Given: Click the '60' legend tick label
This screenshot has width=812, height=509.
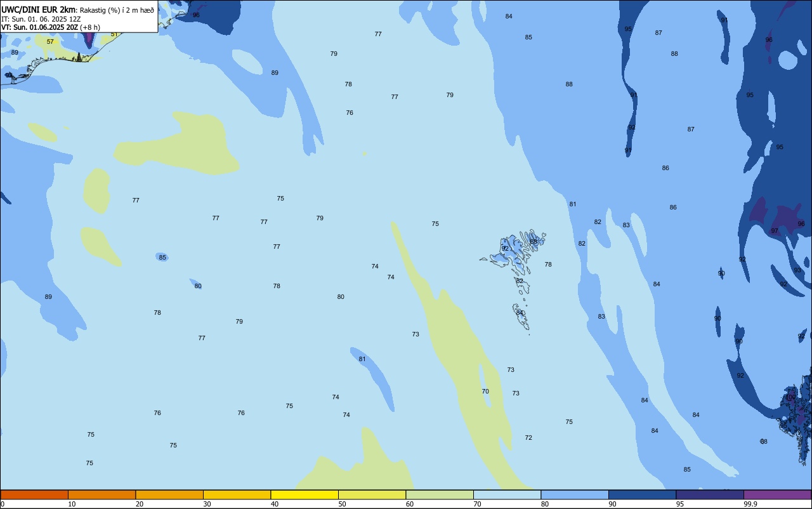Looking at the screenshot, I should (410, 504).
